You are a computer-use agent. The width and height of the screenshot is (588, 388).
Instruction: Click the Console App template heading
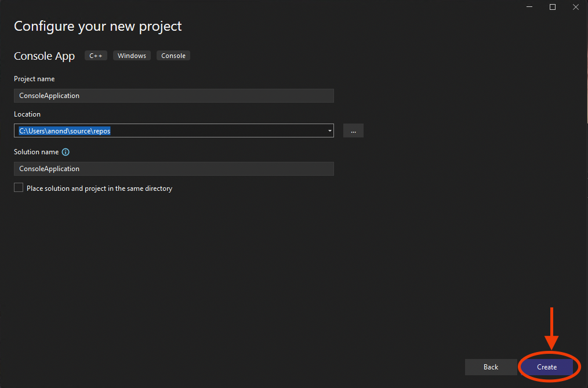pos(44,56)
